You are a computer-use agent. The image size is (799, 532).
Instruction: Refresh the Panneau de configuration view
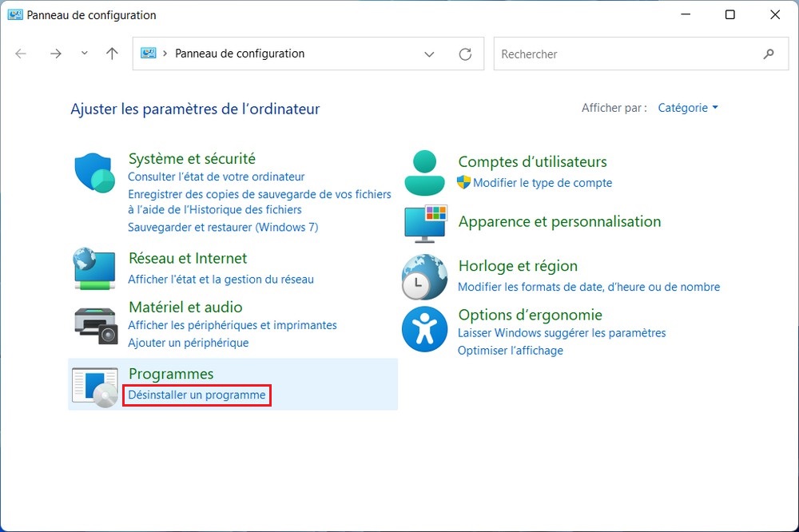pos(465,54)
